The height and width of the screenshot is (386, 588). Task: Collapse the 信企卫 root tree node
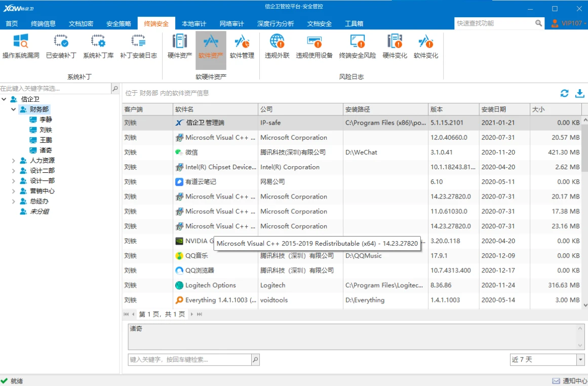[x=4, y=99]
